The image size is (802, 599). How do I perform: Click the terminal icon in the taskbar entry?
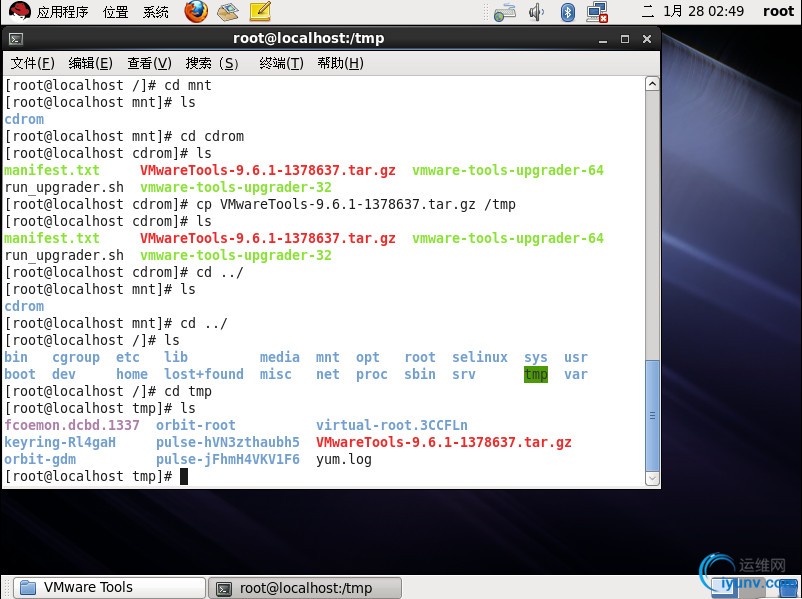[224, 588]
